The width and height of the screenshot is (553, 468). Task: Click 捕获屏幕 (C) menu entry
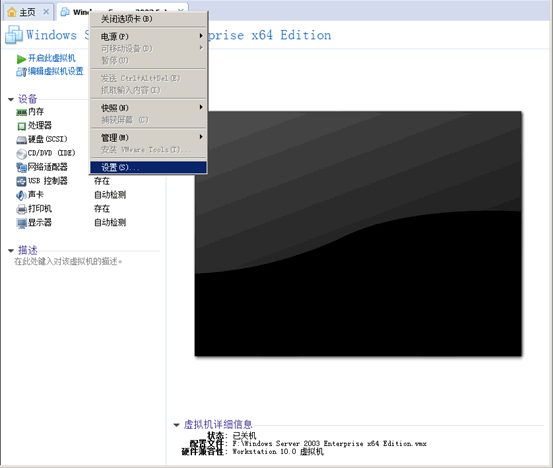pos(148,120)
